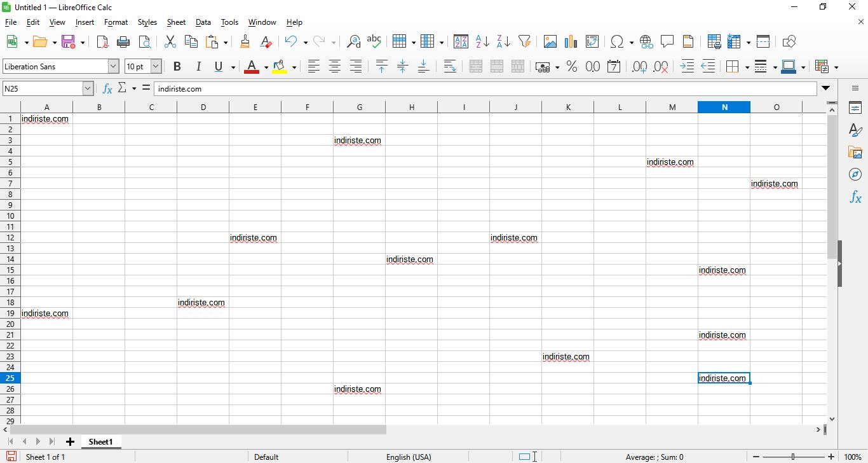
Task: Cut the selected cell content
Action: point(170,42)
